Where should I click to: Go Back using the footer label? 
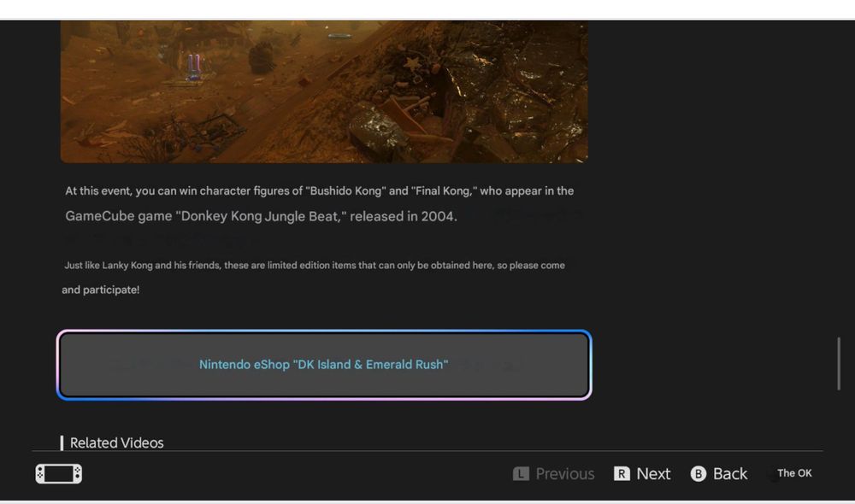pos(730,473)
